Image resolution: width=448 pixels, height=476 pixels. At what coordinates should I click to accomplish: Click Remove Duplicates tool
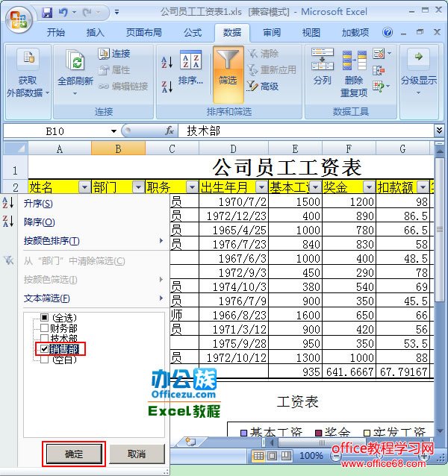(354, 73)
